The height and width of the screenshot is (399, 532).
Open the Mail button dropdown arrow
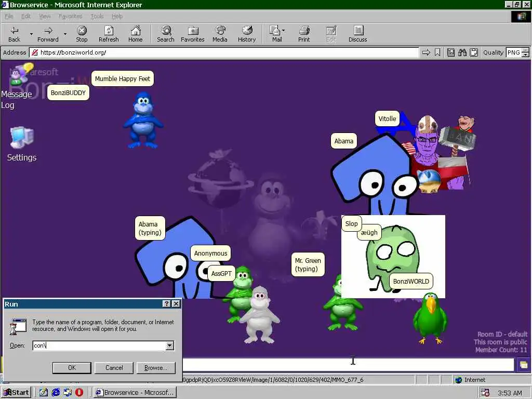[x=284, y=31]
